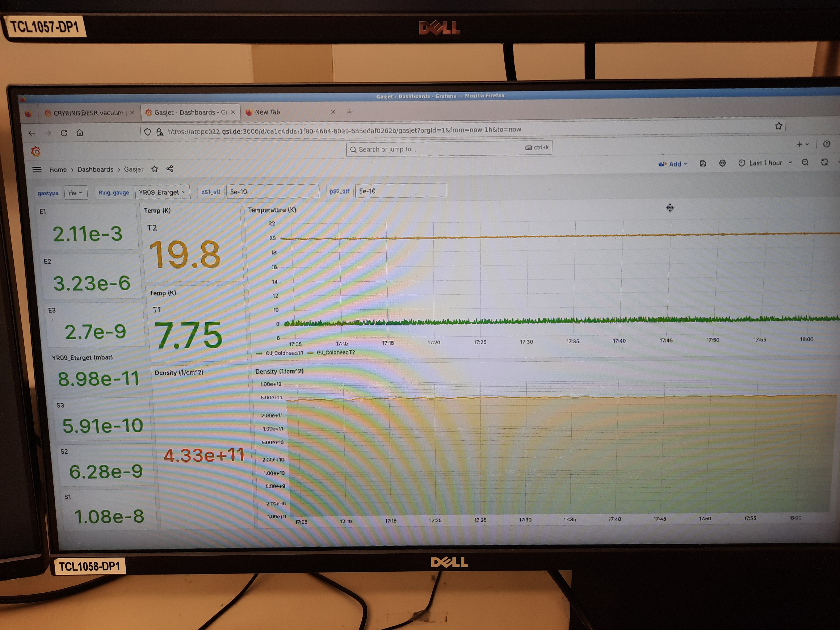Open dashboard settings gear
Screen dimensions: 840x630
[x=722, y=163]
